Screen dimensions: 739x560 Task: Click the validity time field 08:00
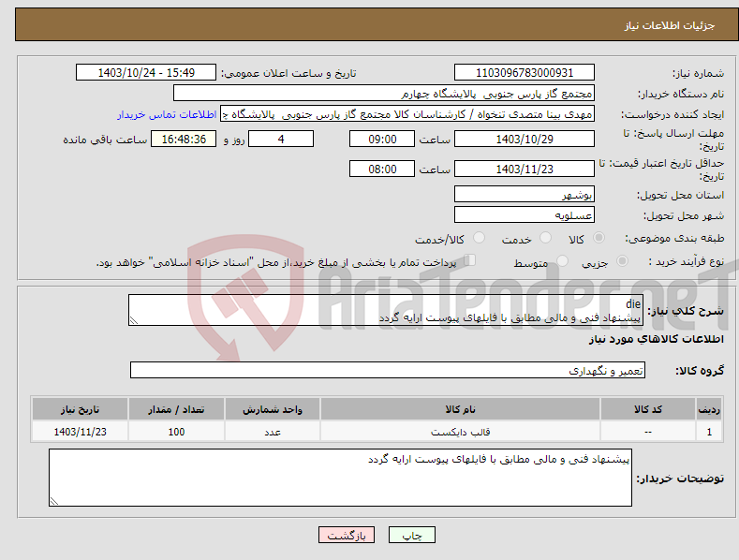(x=382, y=169)
